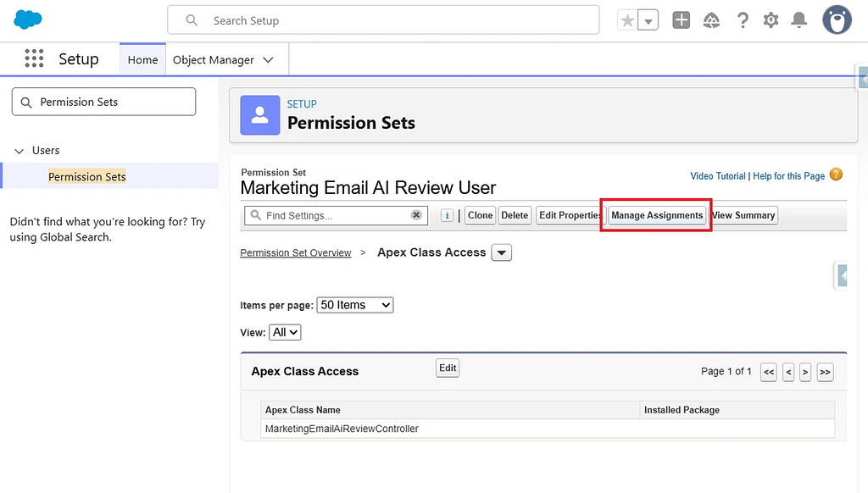Click the info icon beside Find Settings
Screen dimensions: 868x493
pos(447,215)
